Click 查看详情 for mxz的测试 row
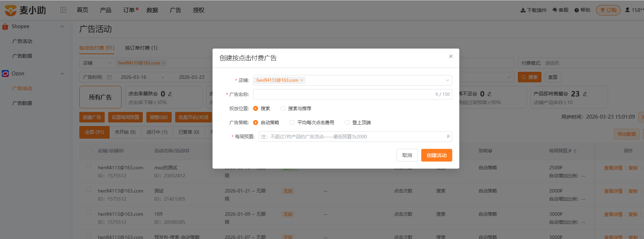Screen dimensions: 644x239 613,168
